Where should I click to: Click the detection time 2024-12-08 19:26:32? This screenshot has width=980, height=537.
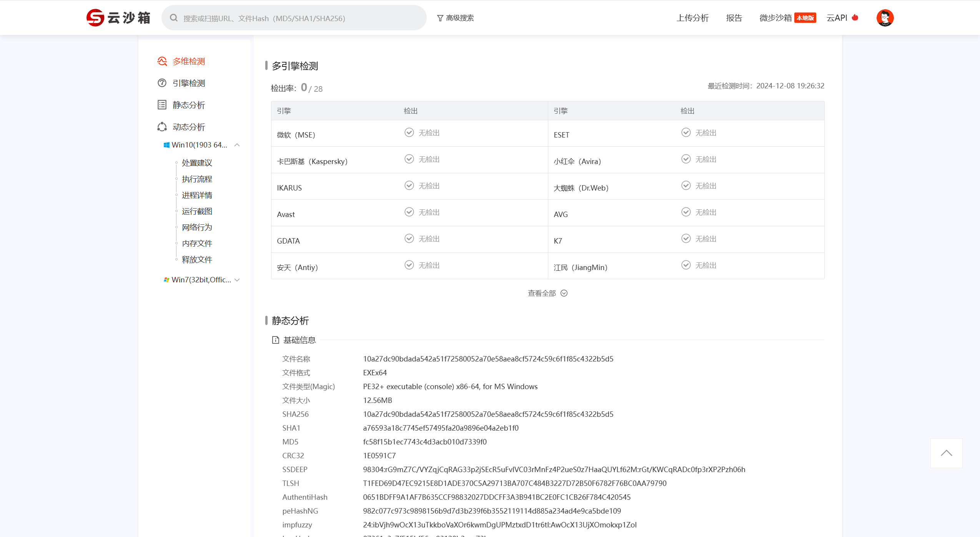[790, 86]
